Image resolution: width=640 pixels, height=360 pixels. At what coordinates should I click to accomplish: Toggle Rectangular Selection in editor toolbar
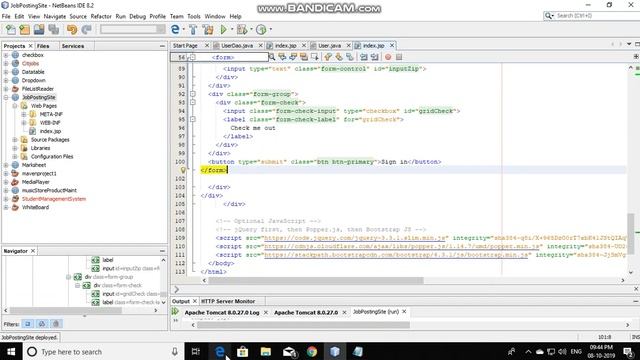click(314, 57)
